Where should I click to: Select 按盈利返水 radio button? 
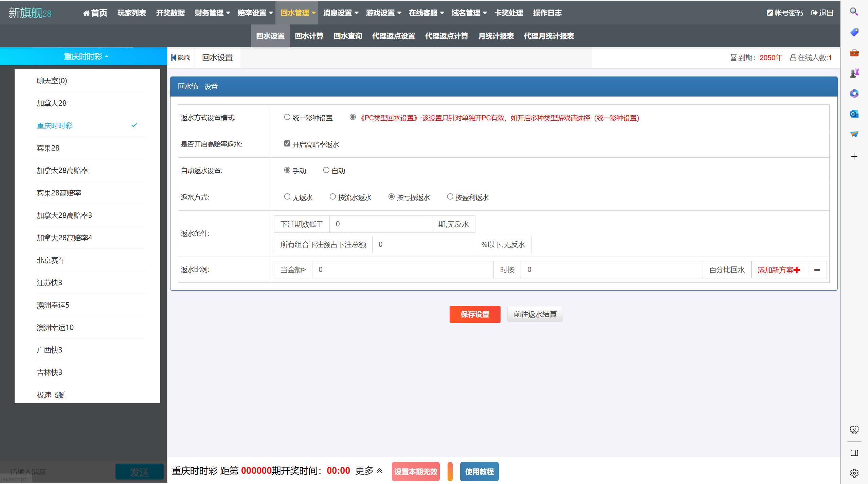450,196
